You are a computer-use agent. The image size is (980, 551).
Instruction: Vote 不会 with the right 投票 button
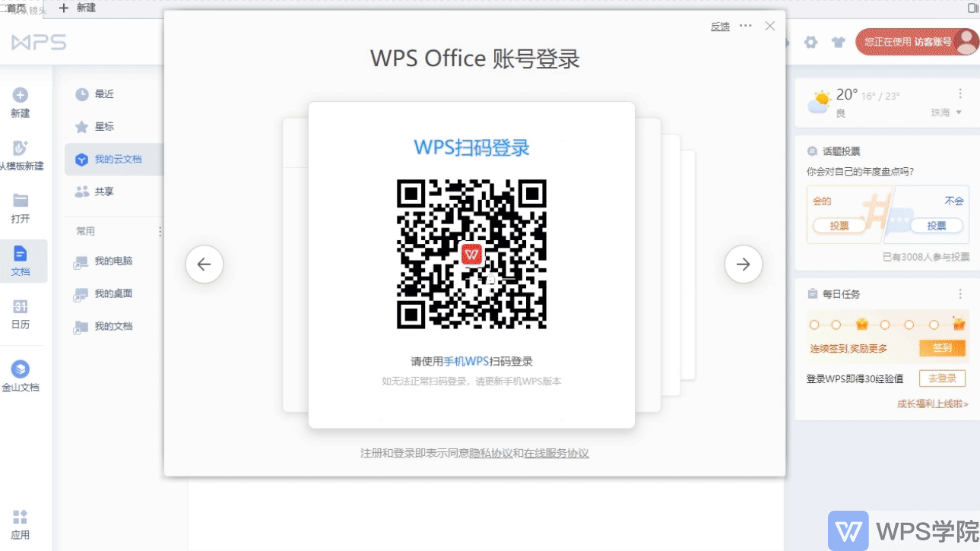coord(937,226)
